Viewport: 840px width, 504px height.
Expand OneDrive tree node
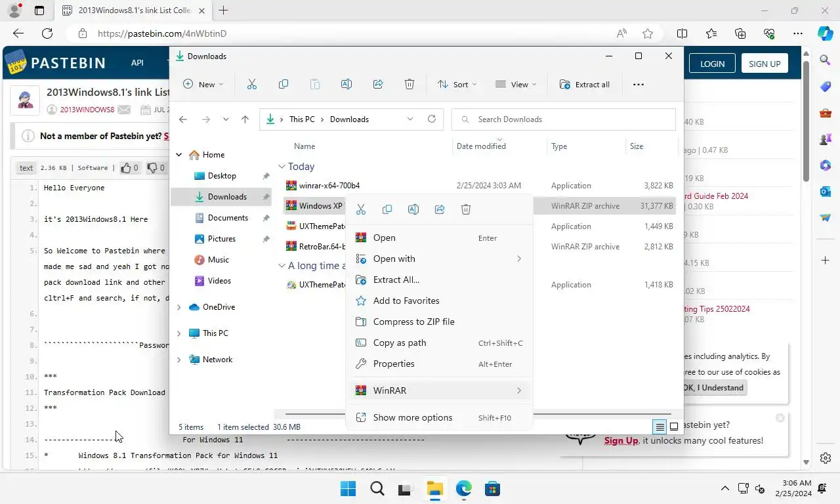(178, 307)
